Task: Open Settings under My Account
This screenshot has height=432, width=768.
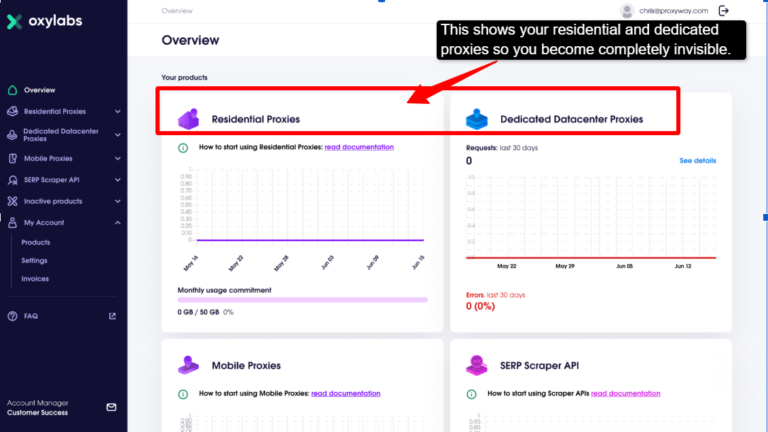Action: coord(34,261)
